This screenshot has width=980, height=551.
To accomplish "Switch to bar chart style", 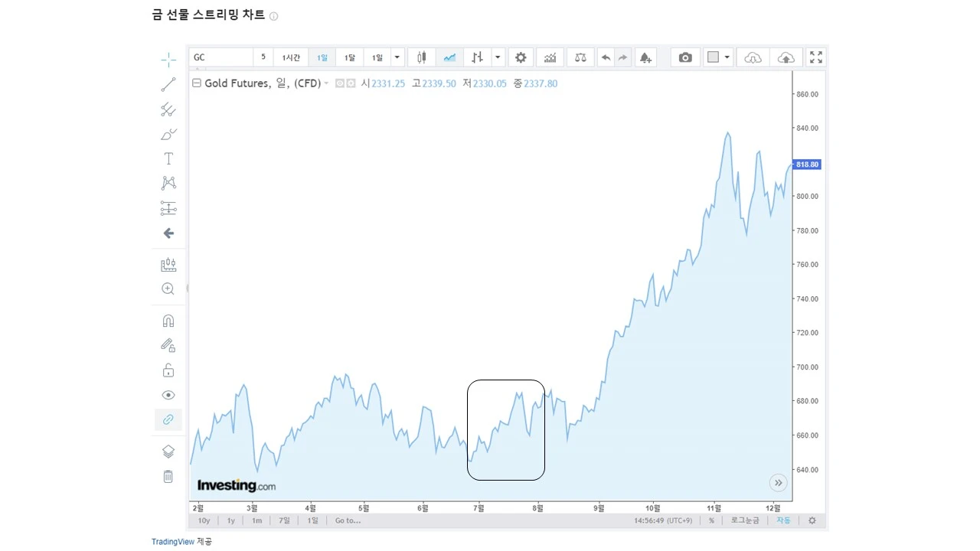I will [477, 57].
